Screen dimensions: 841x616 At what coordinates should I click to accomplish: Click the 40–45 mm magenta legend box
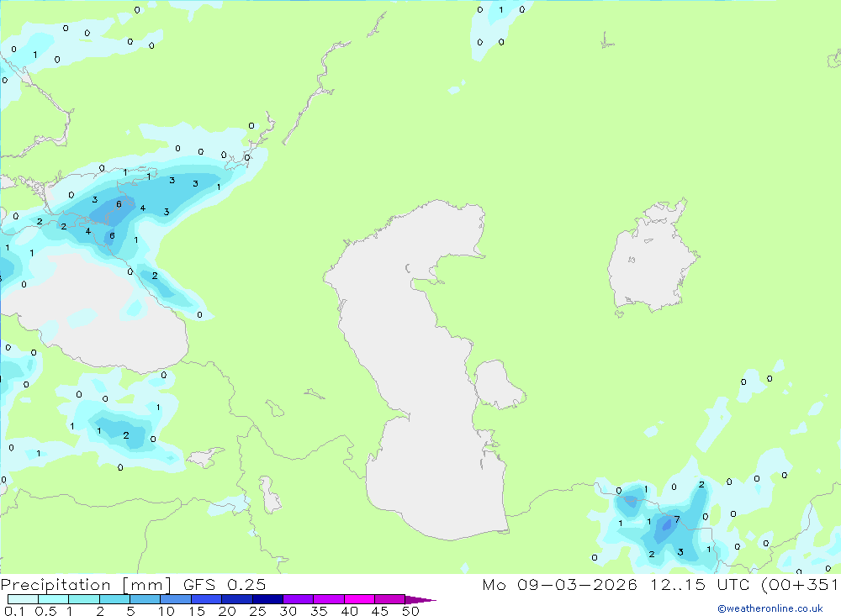359,599
